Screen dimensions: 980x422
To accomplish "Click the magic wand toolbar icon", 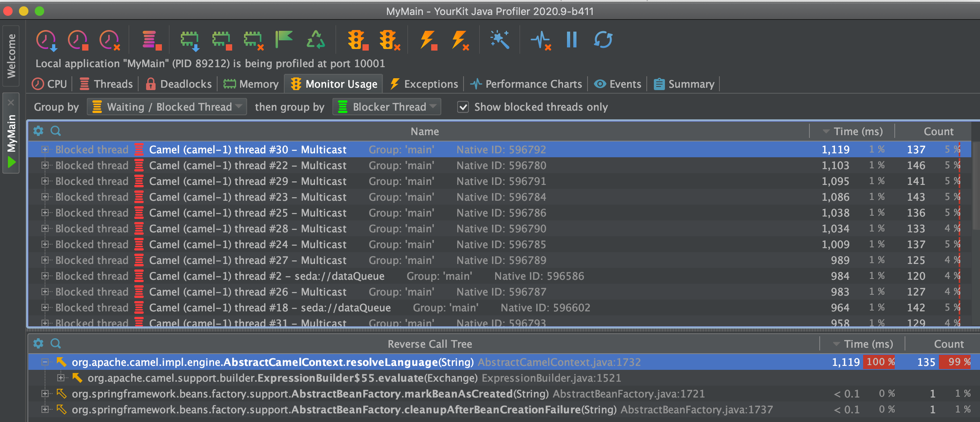I will tap(499, 40).
